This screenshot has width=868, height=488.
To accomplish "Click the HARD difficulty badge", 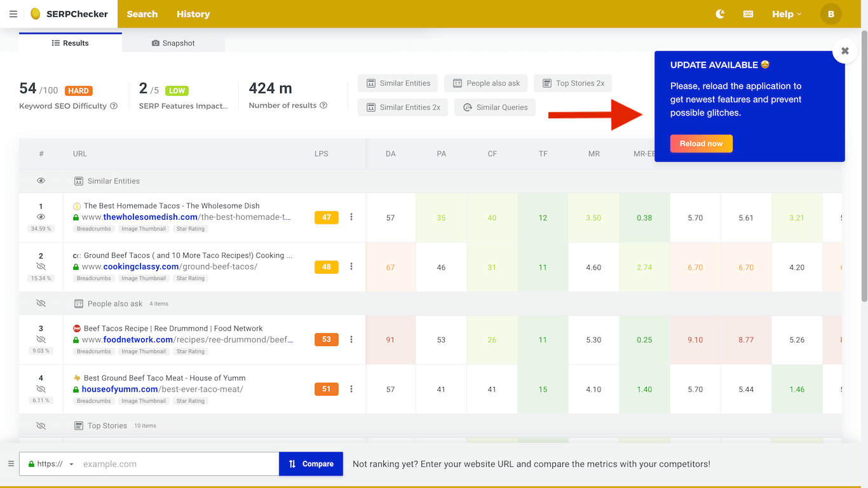I will pos(79,91).
